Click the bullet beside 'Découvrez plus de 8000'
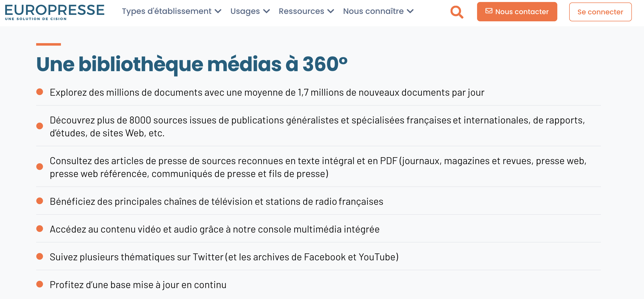 [39, 126]
